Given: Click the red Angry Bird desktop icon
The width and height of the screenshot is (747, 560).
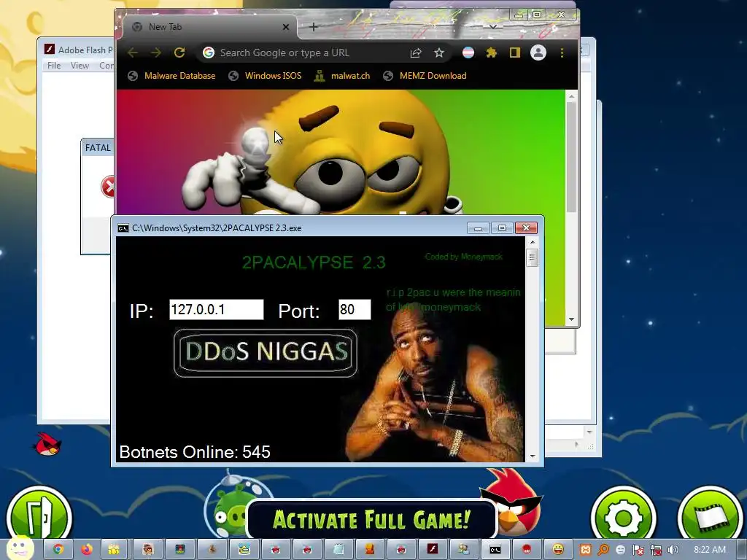Looking at the screenshot, I should pyautogui.click(x=48, y=444).
